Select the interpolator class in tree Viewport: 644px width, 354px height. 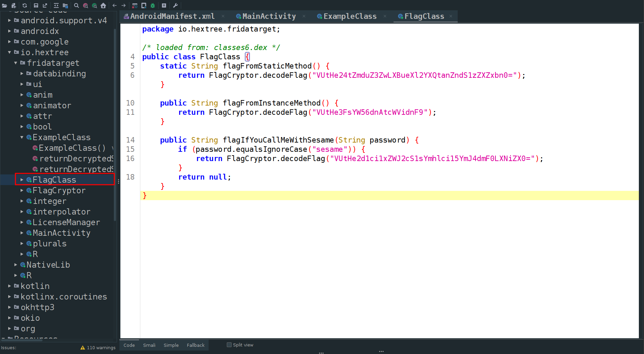pos(61,212)
